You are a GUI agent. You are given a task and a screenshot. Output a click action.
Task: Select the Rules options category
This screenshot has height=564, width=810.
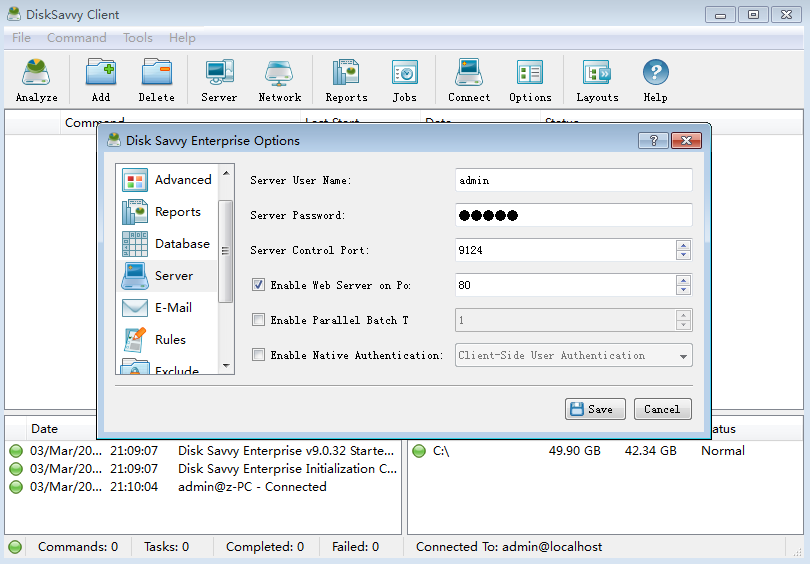pos(167,340)
